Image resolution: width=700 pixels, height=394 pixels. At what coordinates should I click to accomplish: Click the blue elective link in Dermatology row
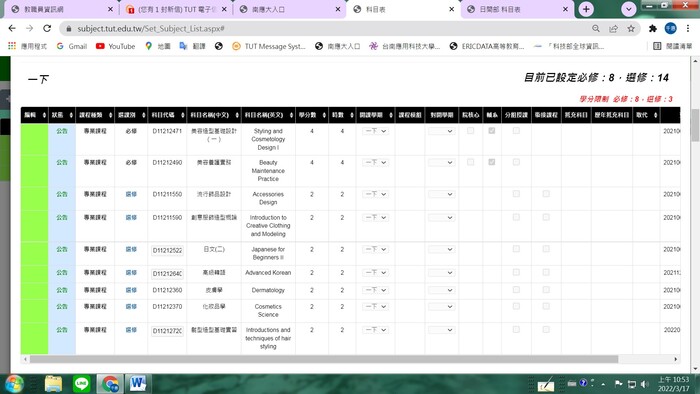pos(131,290)
